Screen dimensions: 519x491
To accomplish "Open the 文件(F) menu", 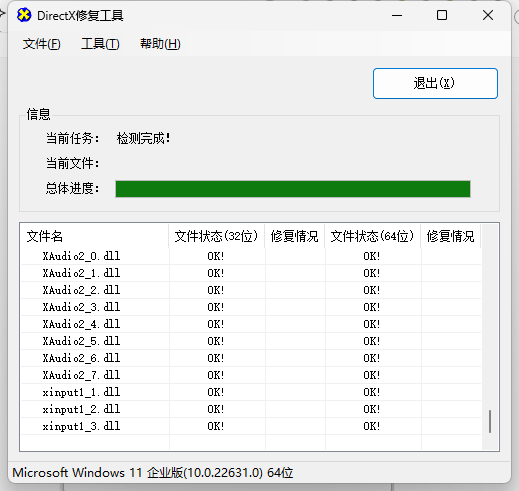I will point(42,44).
